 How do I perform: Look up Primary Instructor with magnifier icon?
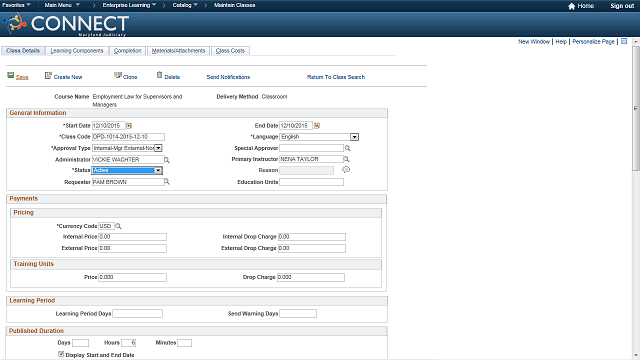click(x=346, y=159)
